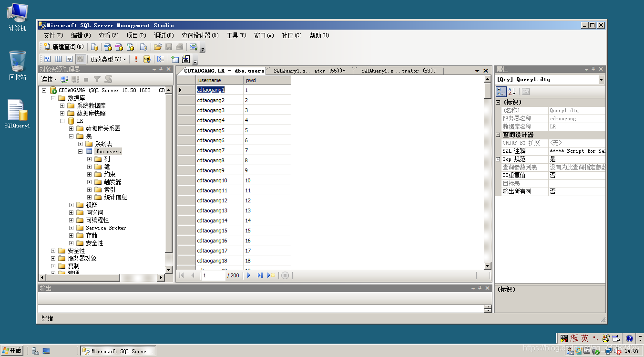
Task: Click the DMX query toolbar icon
Action: (x=119, y=47)
